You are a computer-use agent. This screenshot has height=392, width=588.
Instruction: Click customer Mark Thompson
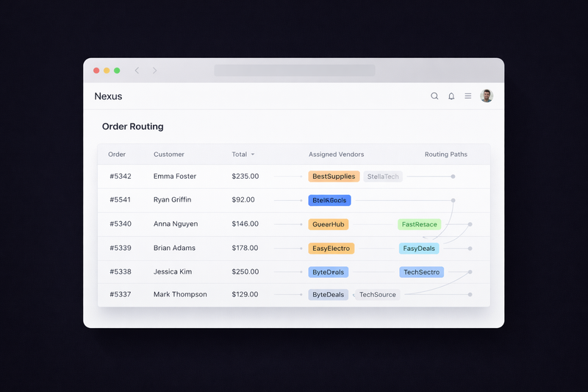point(180,294)
